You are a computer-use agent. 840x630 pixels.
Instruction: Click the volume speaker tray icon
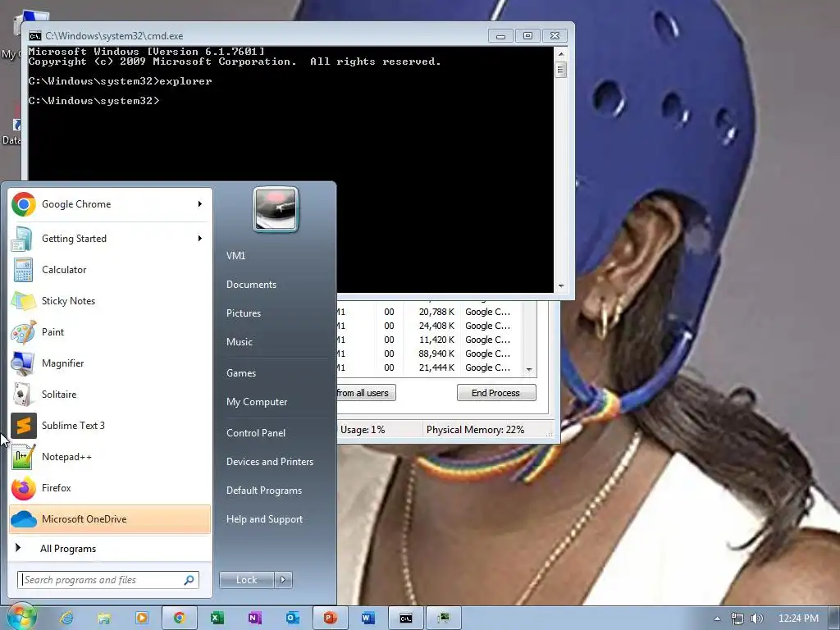click(756, 619)
